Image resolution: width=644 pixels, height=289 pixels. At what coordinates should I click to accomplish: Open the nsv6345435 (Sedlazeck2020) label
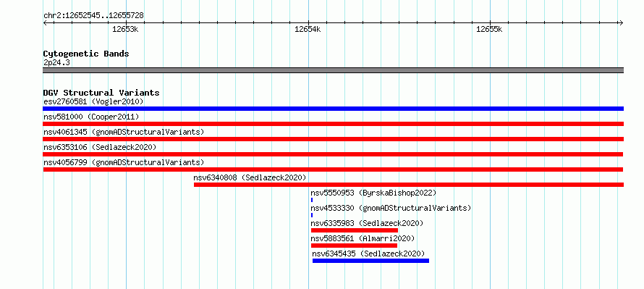tap(368, 254)
